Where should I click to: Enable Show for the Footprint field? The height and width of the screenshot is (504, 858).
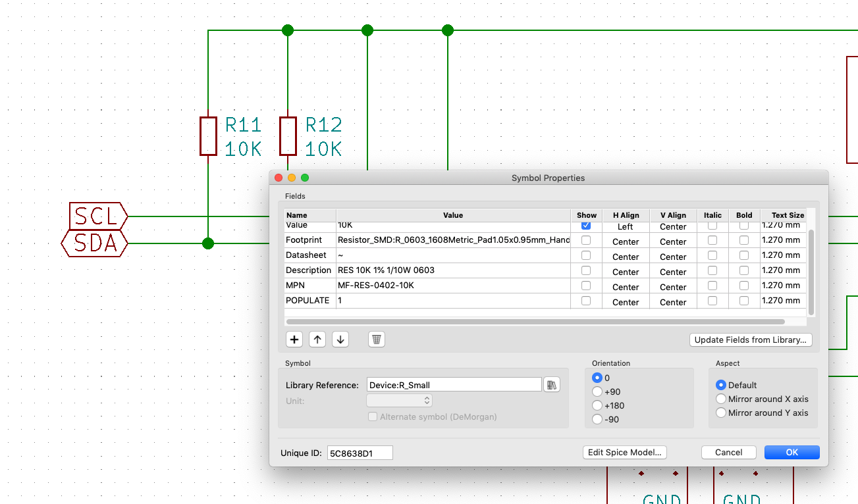(x=586, y=240)
